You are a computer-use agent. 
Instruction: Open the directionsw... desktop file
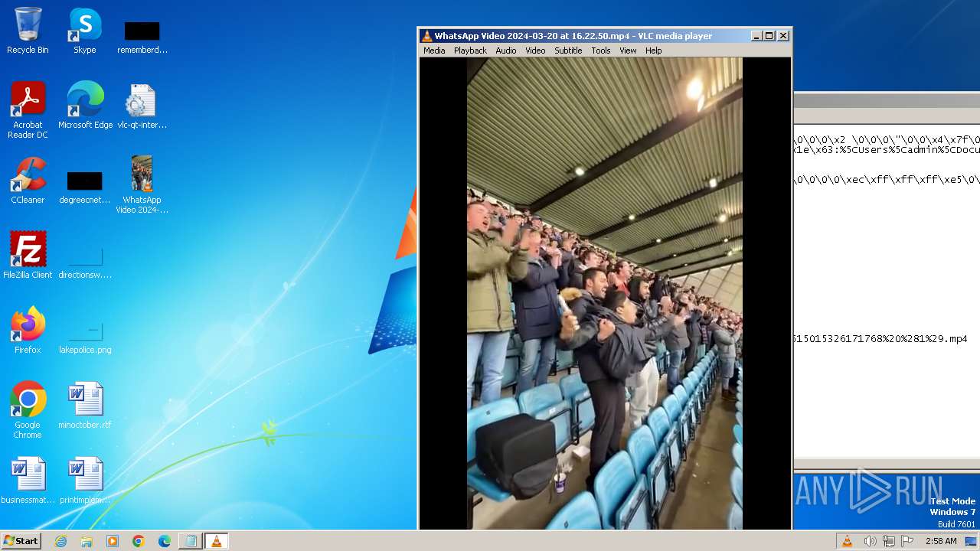coord(85,260)
